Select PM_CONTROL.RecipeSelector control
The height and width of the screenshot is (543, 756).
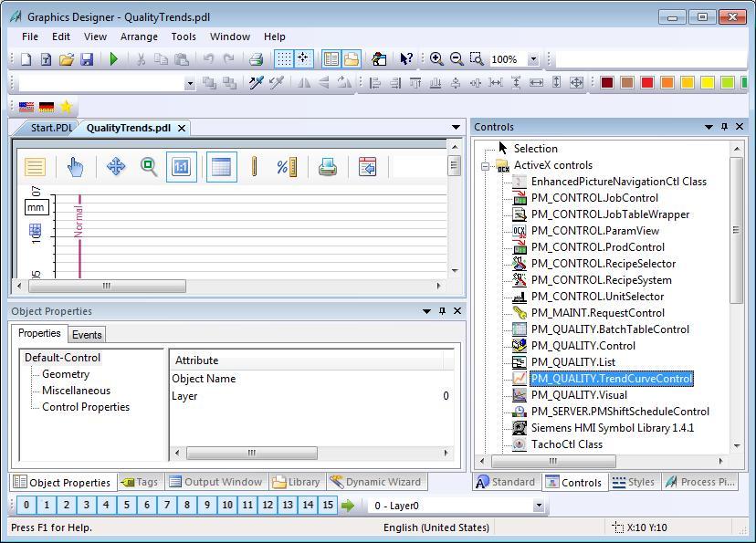[x=604, y=264]
